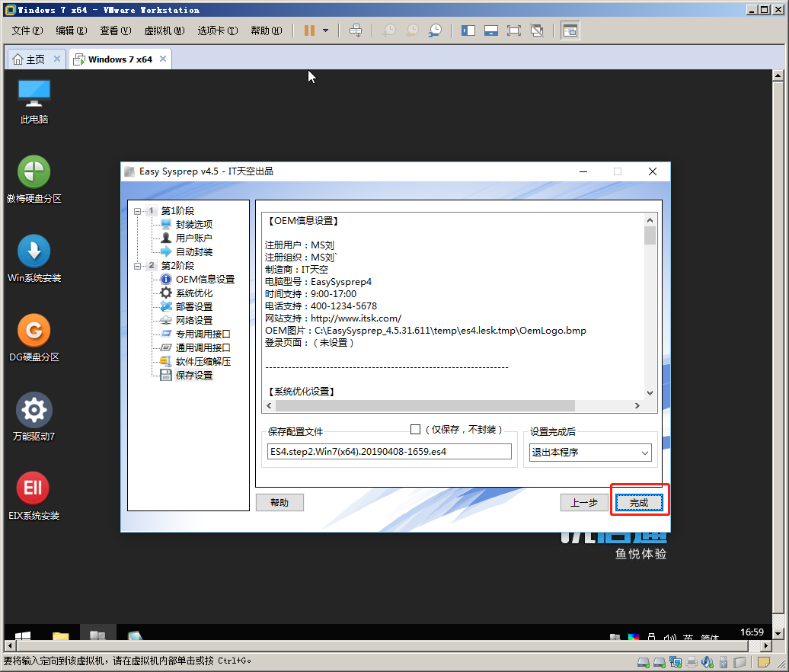Select 网络设置 in the tree
Screen dimensions: 789x672
(x=194, y=320)
